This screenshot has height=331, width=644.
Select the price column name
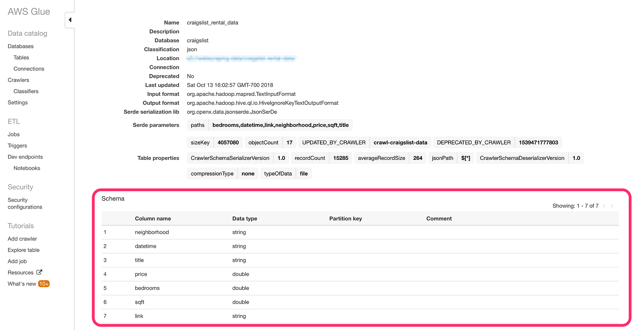[141, 274]
